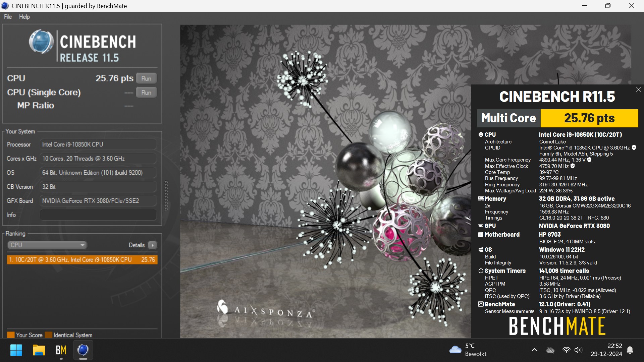Viewport: 644px width, 362px height.
Task: Click the Cinebench title bar app icon
Action: (5, 6)
